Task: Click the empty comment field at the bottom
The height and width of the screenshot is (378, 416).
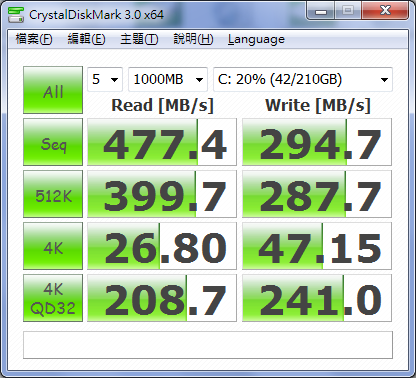Action: pyautogui.click(x=208, y=345)
